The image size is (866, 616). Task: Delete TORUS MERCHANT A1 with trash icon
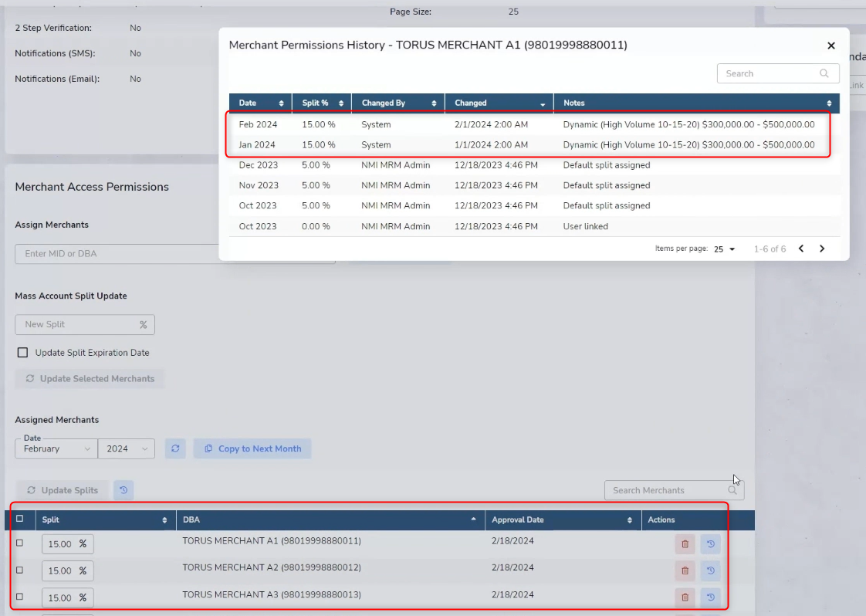(685, 544)
